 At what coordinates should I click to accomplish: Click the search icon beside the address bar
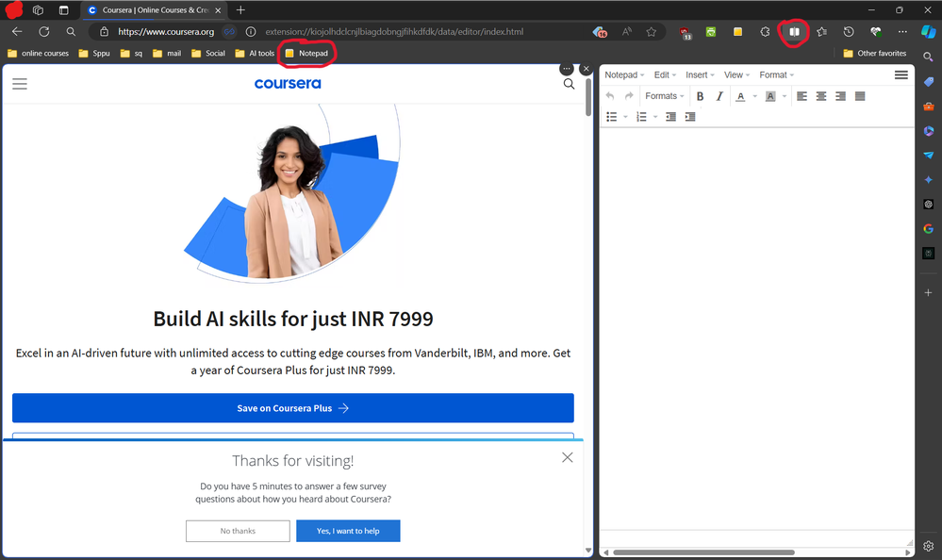tap(71, 32)
